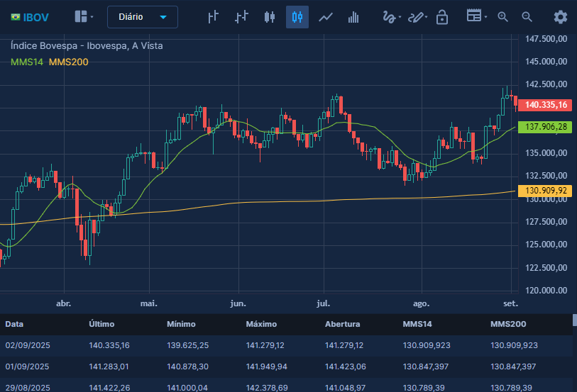This screenshot has height=392, width=577.
Task: Zoom out of the chart
Action: [x=527, y=17]
